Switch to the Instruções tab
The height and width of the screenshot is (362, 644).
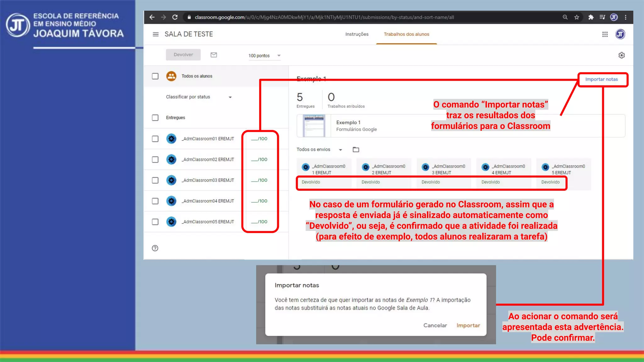pos(357,34)
